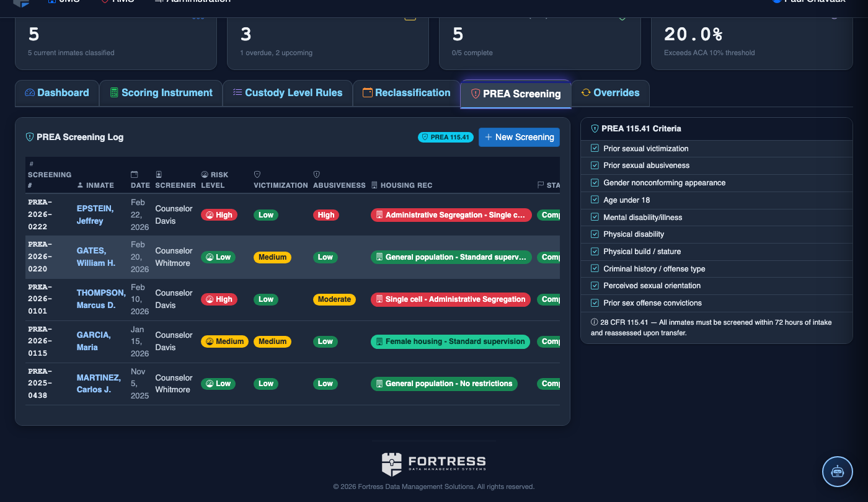
Task: Select the PREA Screening tab
Action: 516,94
